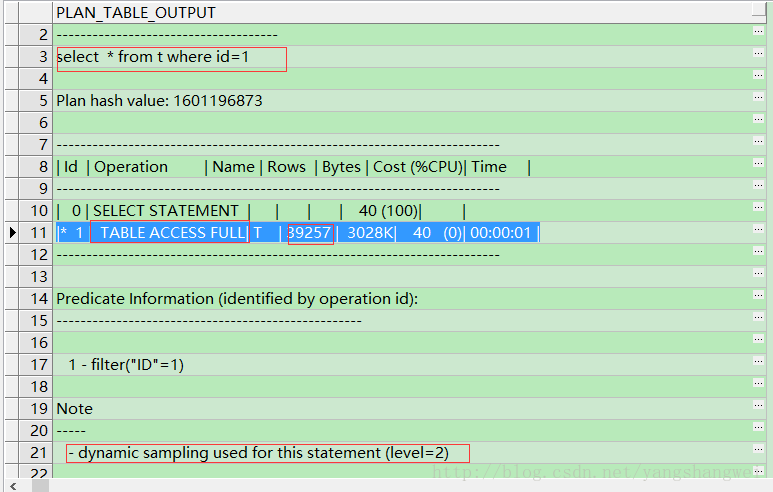Open the ellipsis button on row 16
The image size is (773, 492).
pos(759,339)
